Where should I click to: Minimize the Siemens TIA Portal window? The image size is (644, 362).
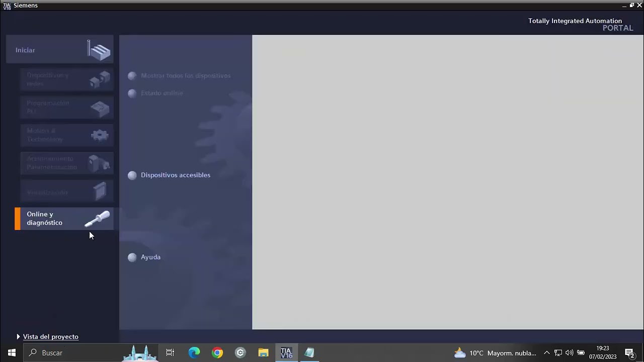tap(624, 5)
